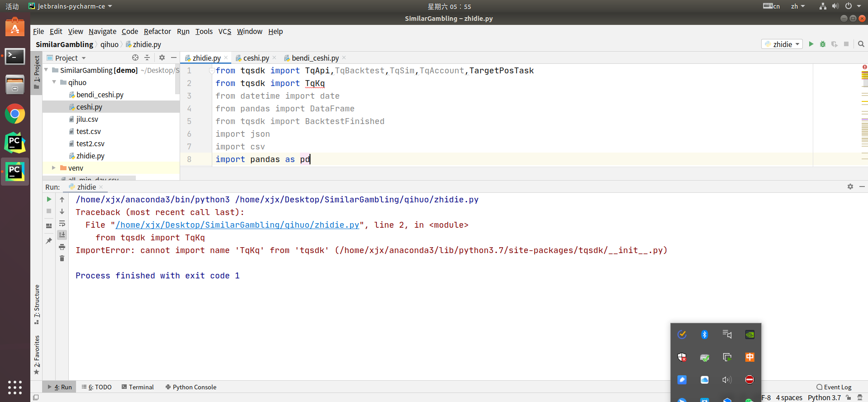This screenshot has height=402, width=868.
Task: Minimize the Run tool window
Action: [x=862, y=187]
